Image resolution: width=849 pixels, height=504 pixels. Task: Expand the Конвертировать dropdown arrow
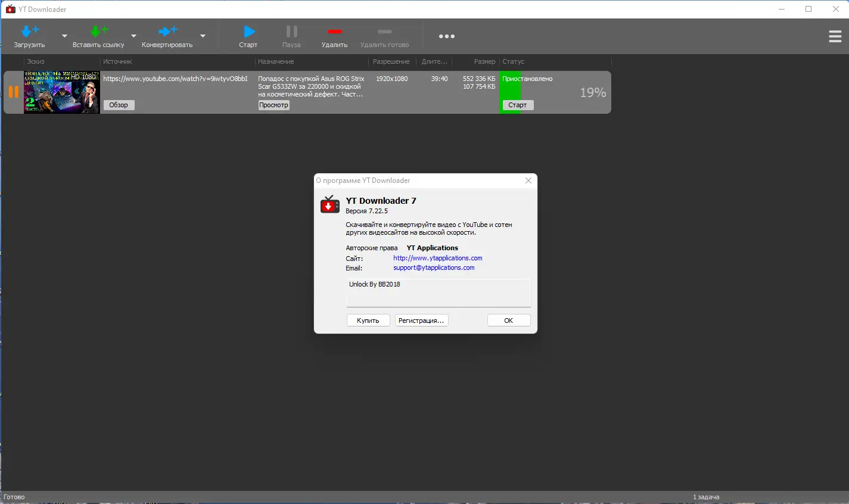click(203, 37)
